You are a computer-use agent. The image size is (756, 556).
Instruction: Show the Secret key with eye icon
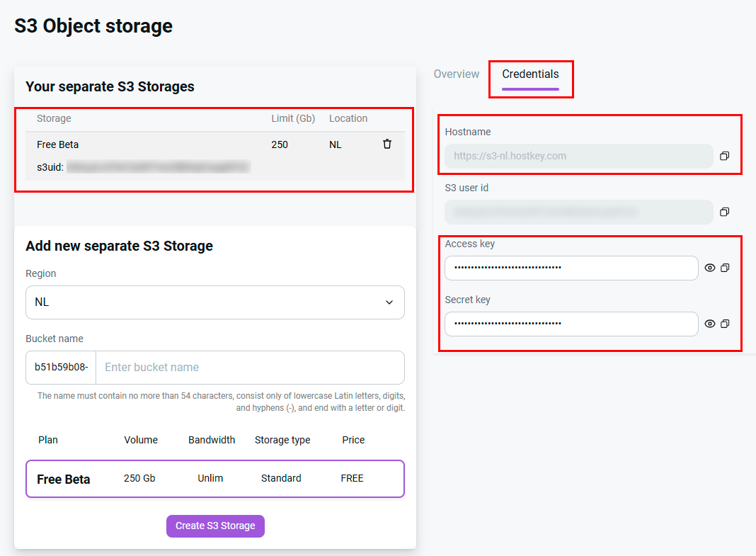coord(710,324)
